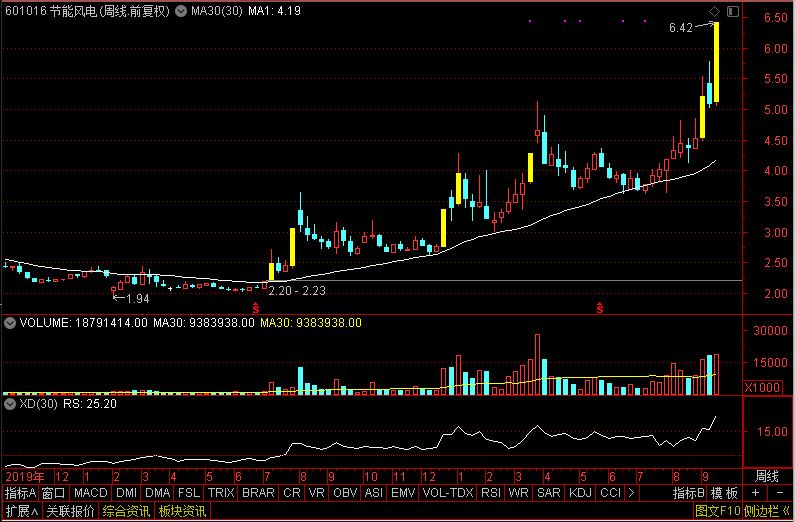Click the yellow MA30: 9383938.00 volume label
Image resolution: width=795 pixels, height=522 pixels.
(311, 323)
